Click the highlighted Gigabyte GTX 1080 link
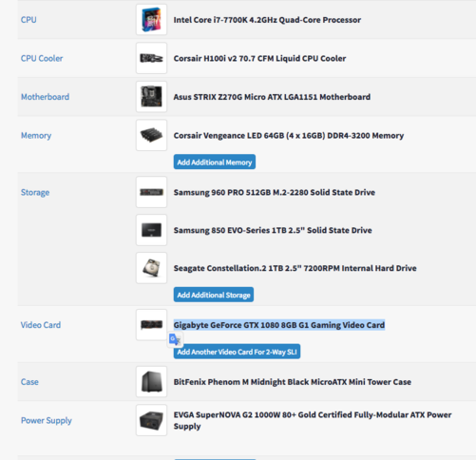Screen dimensions: 476x460 coord(279,325)
